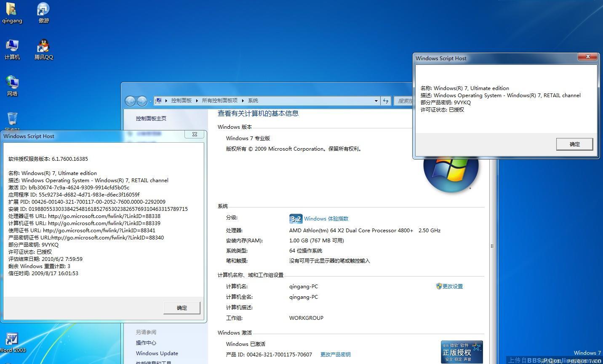Click the 正版授权 genuine software badge

pos(462,352)
